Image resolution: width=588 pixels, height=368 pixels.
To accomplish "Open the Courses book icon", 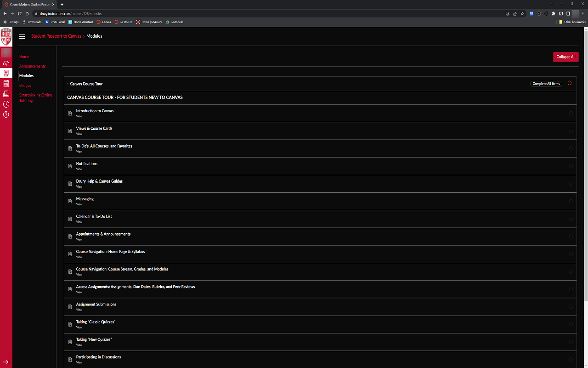I will pyautogui.click(x=6, y=73).
